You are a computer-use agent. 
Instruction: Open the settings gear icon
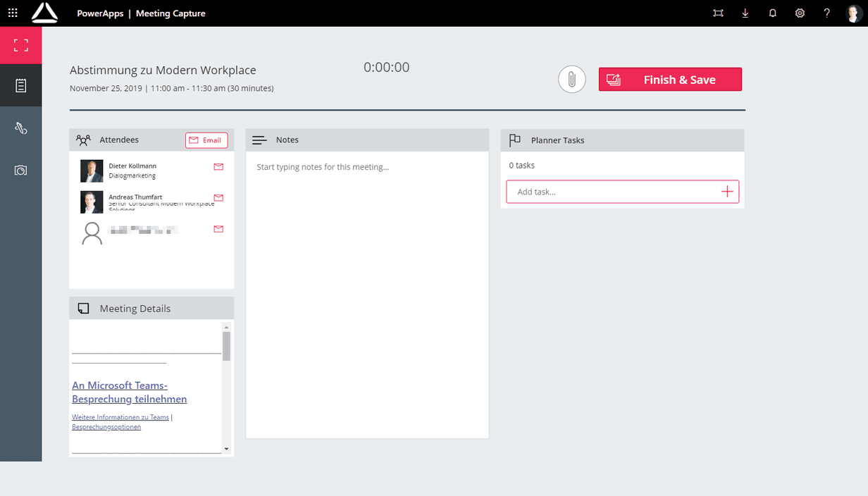(800, 13)
